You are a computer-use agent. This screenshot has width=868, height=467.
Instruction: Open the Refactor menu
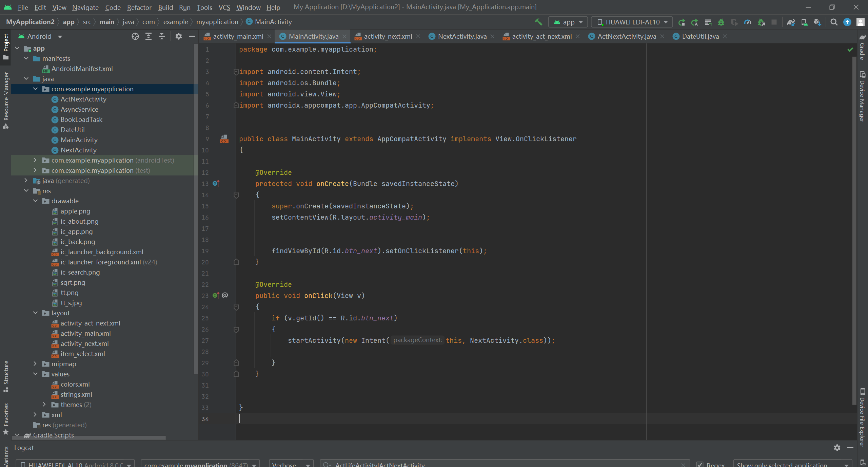139,7
